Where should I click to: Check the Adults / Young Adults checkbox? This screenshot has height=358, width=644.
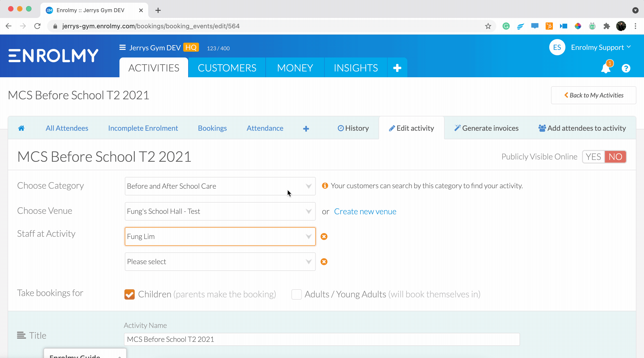coord(296,294)
